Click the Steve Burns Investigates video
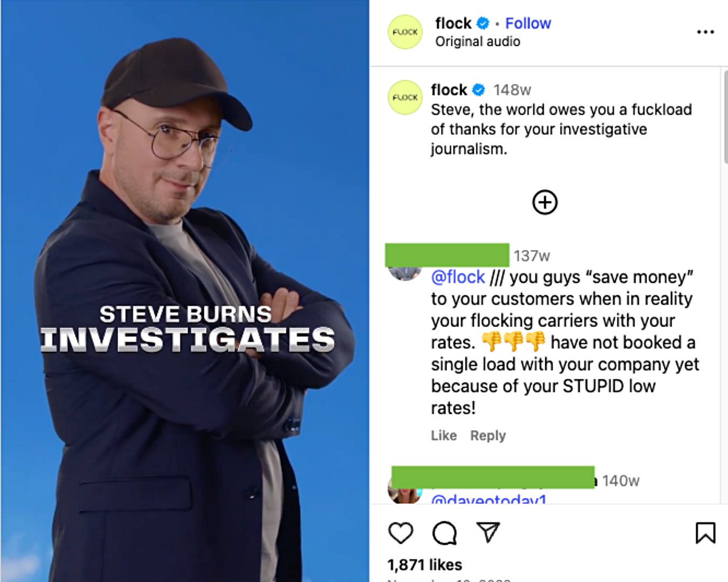Screen dimensions: 728x582 point(185,291)
